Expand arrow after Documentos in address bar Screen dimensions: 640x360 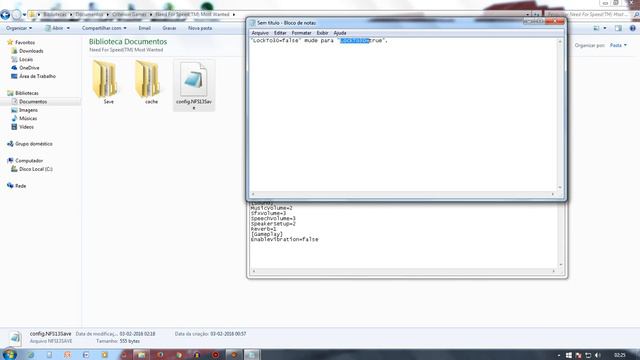coord(107,15)
